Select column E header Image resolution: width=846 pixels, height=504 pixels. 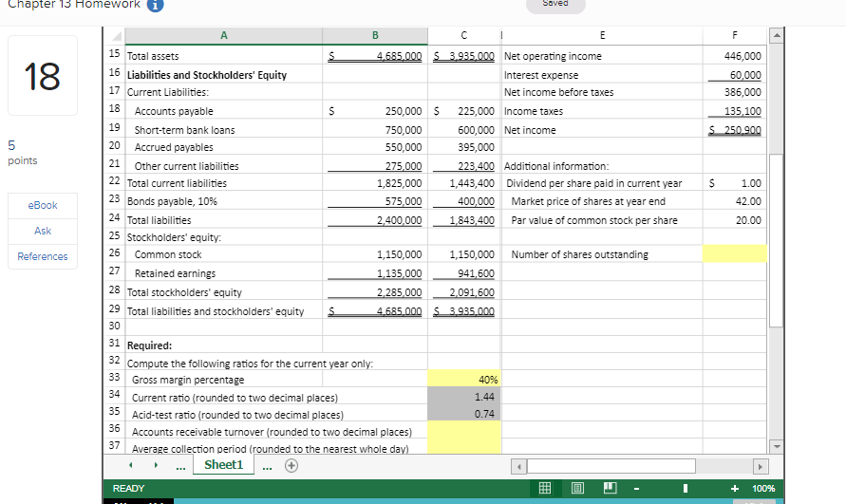point(602,36)
